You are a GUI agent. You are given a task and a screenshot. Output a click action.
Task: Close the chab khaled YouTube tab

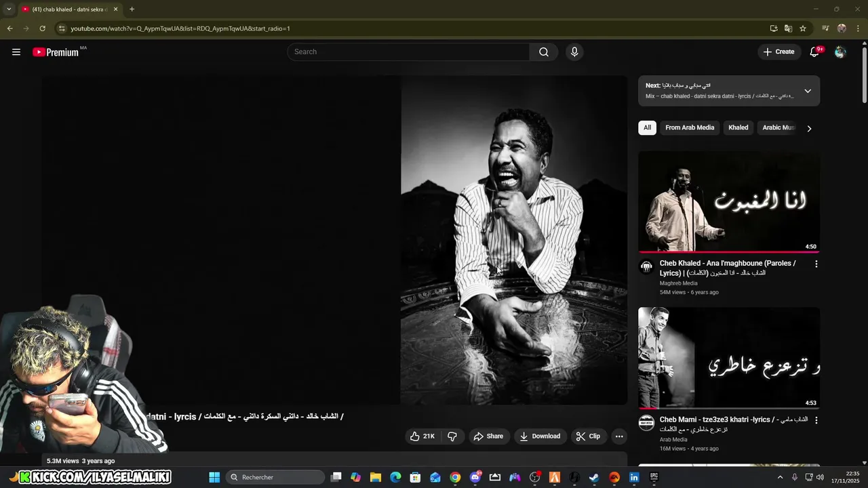point(116,9)
